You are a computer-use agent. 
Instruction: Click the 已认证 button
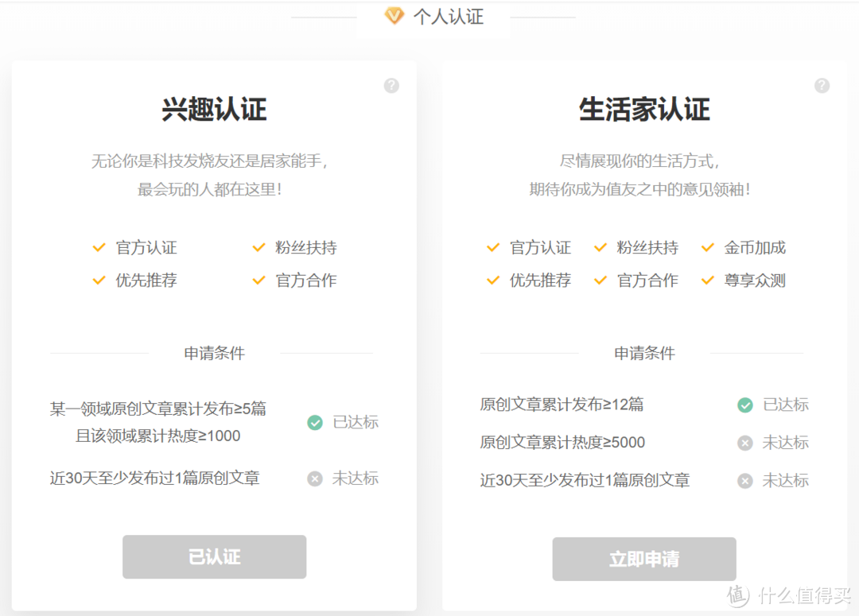coord(214,556)
